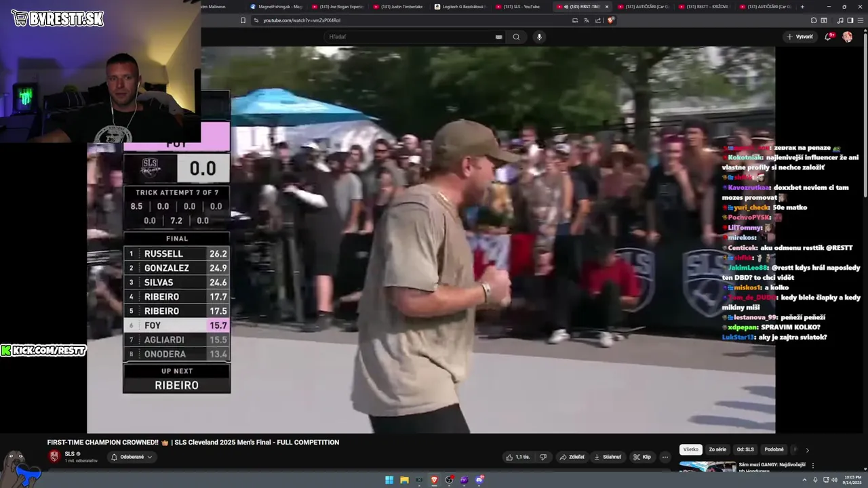The height and width of the screenshot is (488, 868).
Task: Expand filter chips with right arrow
Action: tap(807, 449)
